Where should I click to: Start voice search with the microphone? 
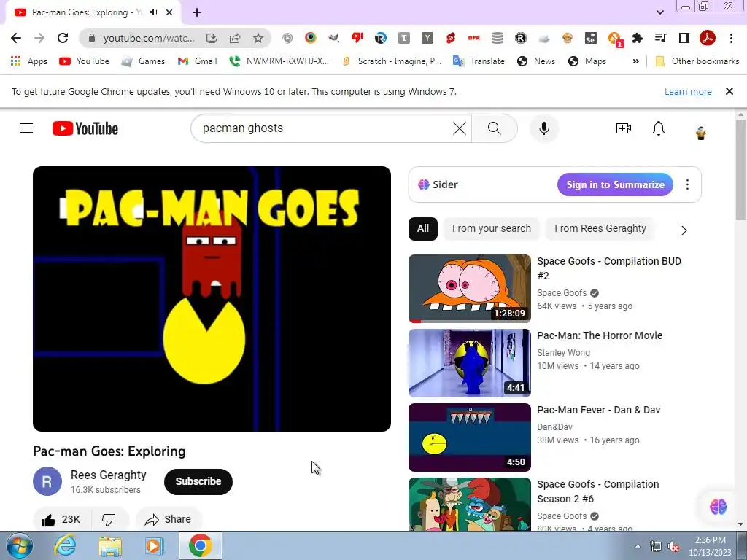pyautogui.click(x=544, y=128)
